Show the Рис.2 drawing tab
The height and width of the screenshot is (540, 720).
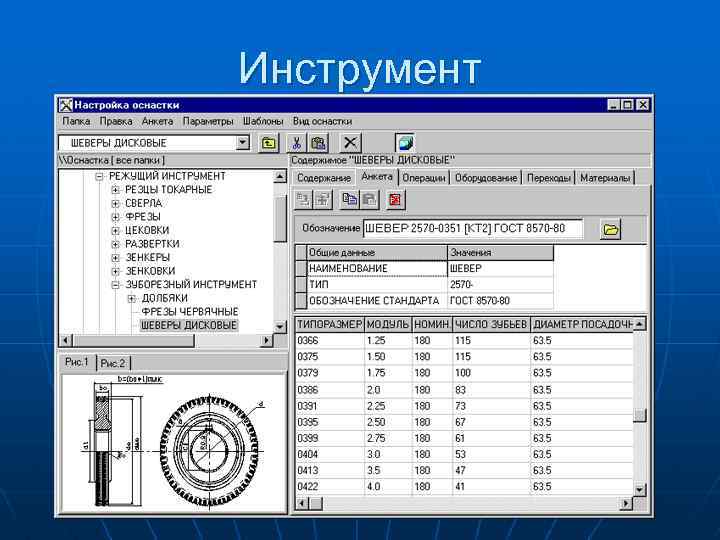tap(113, 363)
